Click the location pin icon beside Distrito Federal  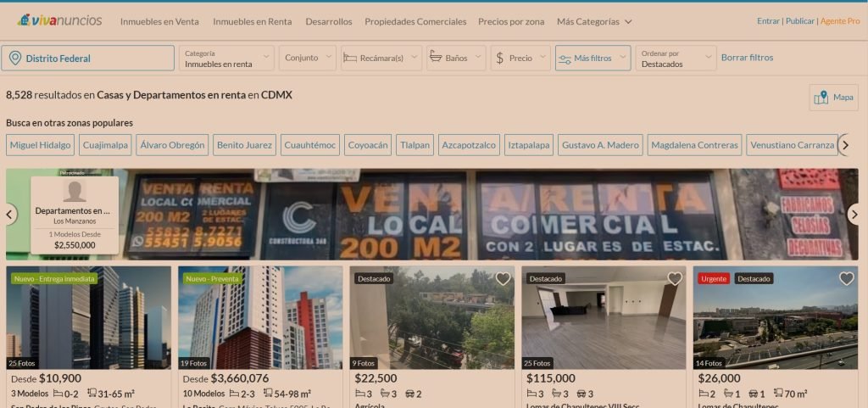[15, 59]
